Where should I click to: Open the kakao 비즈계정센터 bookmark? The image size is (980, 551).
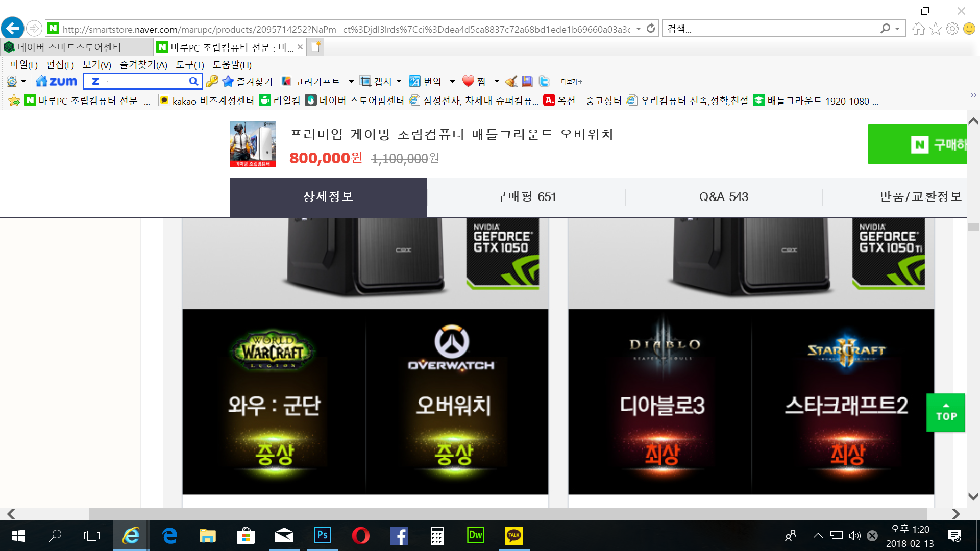(206, 101)
